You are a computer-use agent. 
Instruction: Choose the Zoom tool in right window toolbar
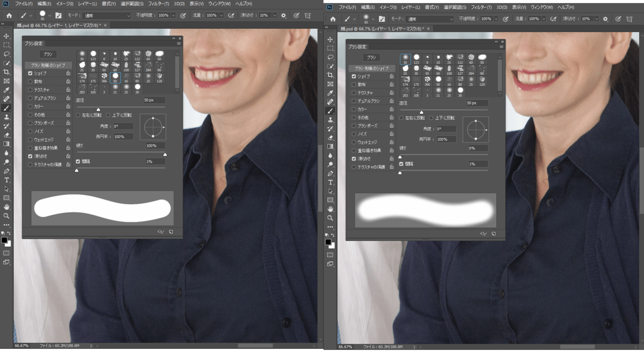[x=330, y=218]
